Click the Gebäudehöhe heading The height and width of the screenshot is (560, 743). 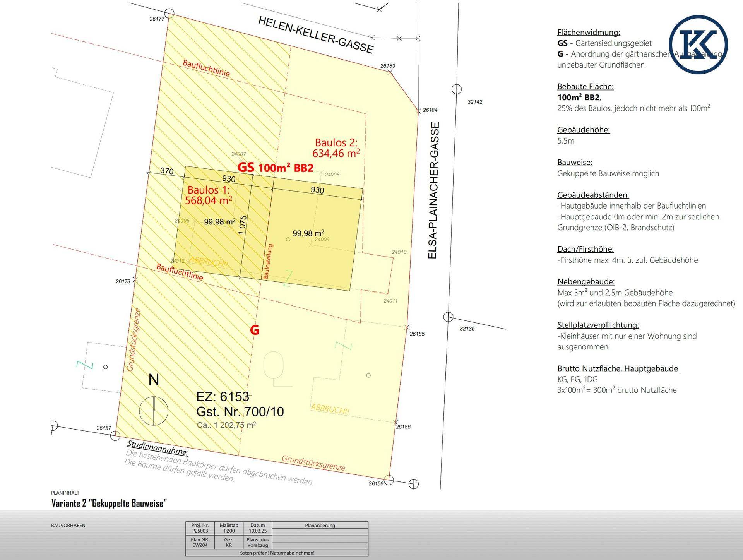583,130
